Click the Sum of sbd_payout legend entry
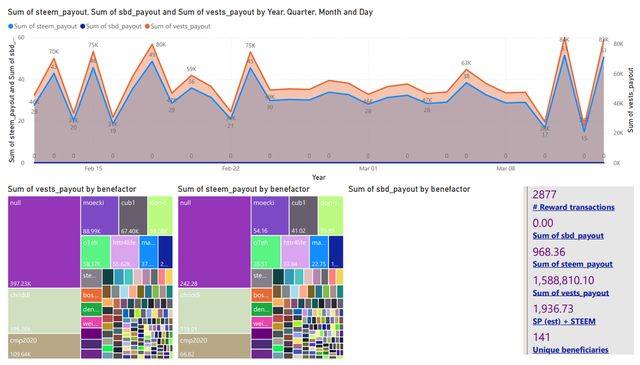 111,26
